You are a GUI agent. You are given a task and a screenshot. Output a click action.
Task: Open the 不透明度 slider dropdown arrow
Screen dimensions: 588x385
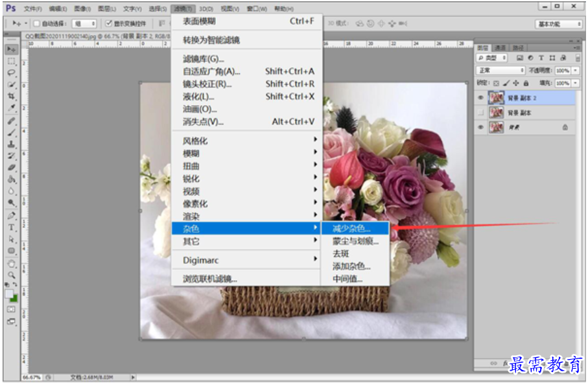point(576,71)
